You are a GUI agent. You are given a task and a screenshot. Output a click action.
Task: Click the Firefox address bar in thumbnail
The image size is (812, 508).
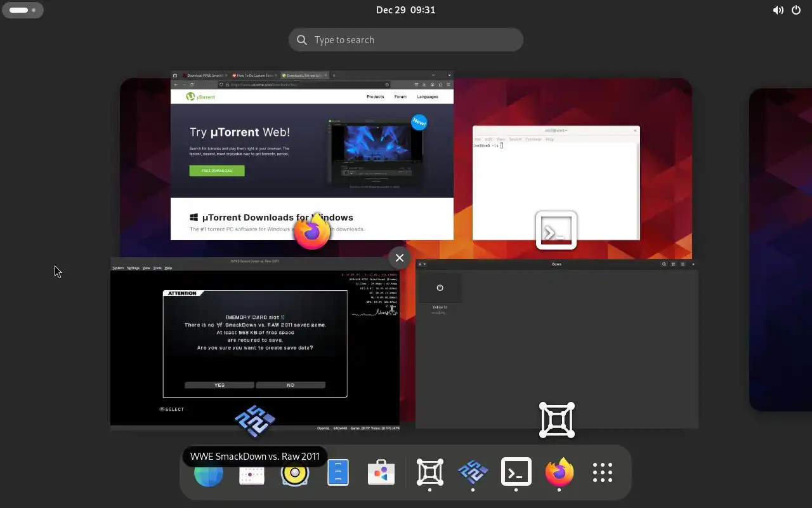pos(304,84)
